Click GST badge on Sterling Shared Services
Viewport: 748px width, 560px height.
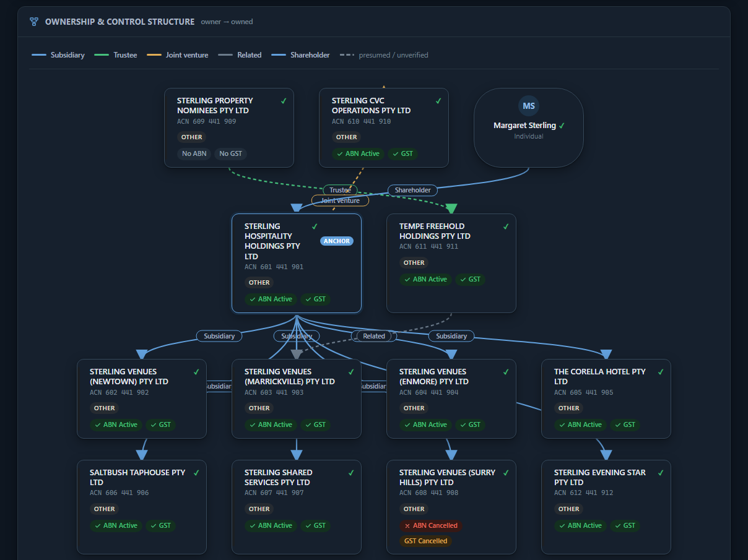click(x=316, y=525)
